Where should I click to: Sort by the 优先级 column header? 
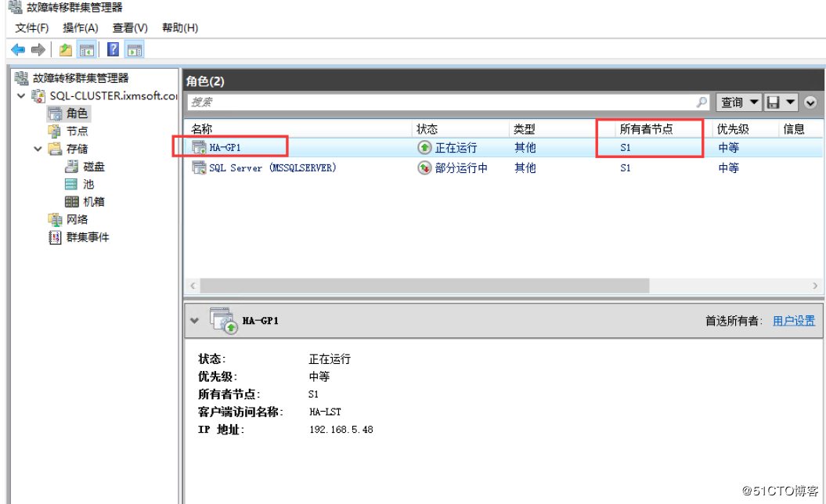pos(745,129)
